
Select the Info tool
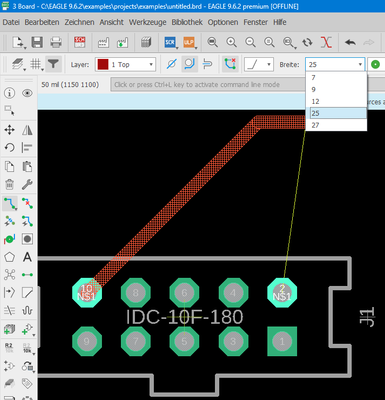coord(9,93)
